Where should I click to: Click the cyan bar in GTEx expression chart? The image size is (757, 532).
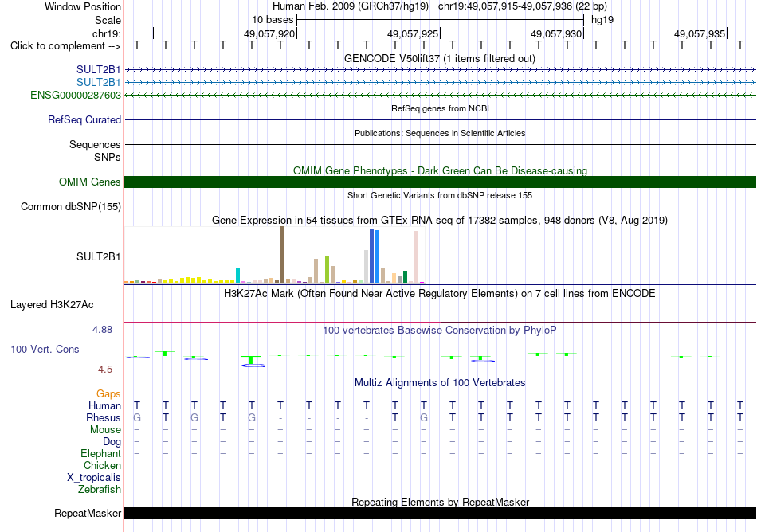tap(237, 276)
